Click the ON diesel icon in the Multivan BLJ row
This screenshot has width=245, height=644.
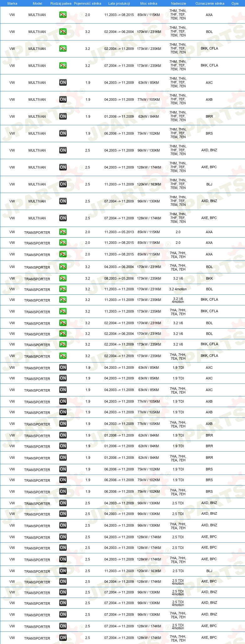tap(63, 184)
